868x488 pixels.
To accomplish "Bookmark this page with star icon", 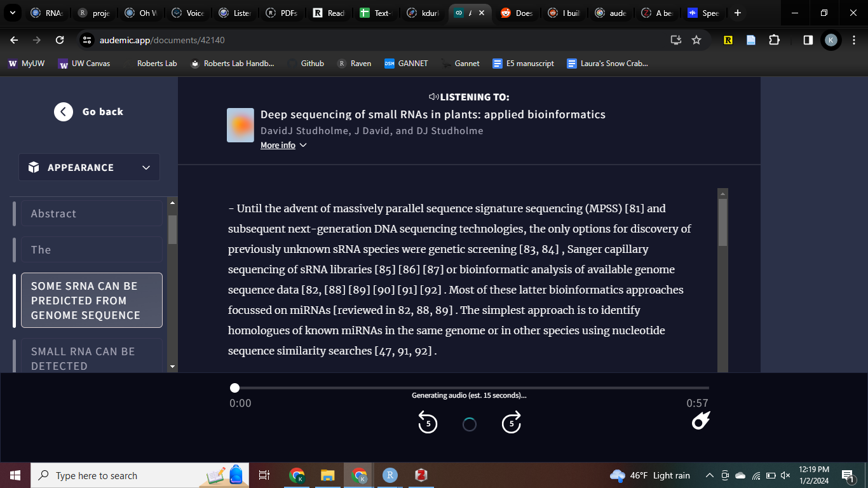I will coord(696,40).
